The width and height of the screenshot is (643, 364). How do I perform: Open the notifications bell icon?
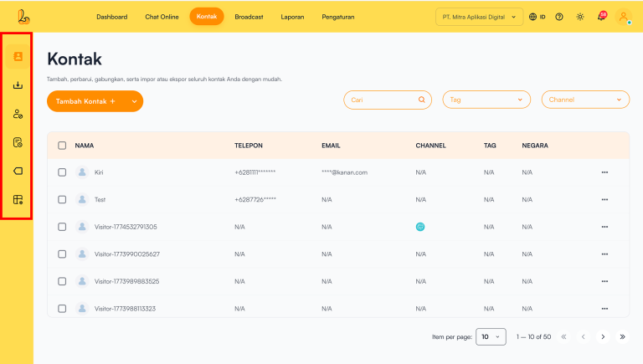click(600, 17)
